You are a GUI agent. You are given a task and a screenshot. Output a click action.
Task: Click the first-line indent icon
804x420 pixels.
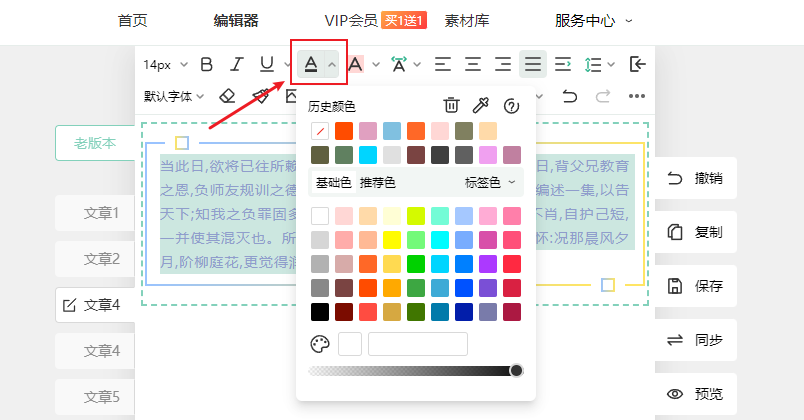(x=562, y=65)
